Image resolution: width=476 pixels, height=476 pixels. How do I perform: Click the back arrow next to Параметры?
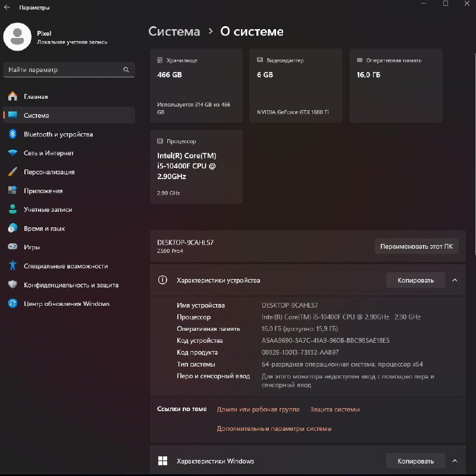[8, 8]
